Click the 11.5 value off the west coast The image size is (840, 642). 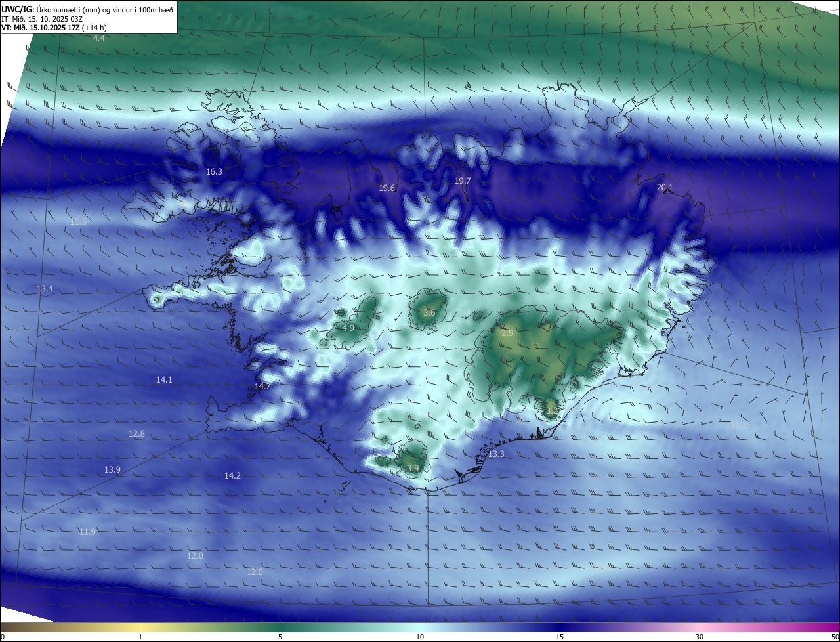tap(78, 222)
